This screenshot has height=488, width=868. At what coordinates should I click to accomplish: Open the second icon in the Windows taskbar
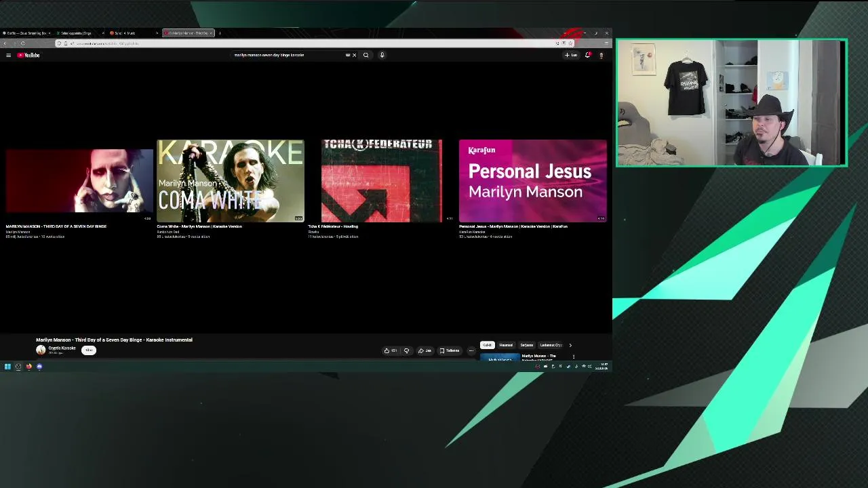[x=18, y=367]
